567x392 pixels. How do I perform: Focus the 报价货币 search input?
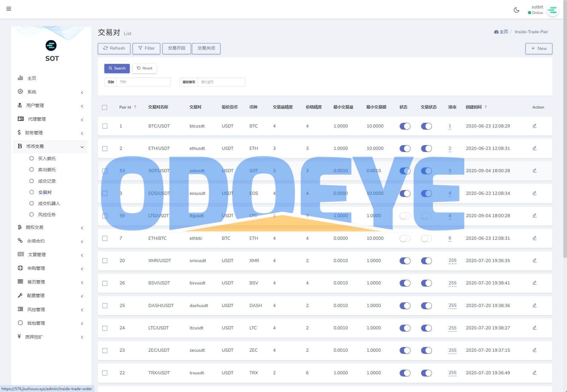coord(221,82)
